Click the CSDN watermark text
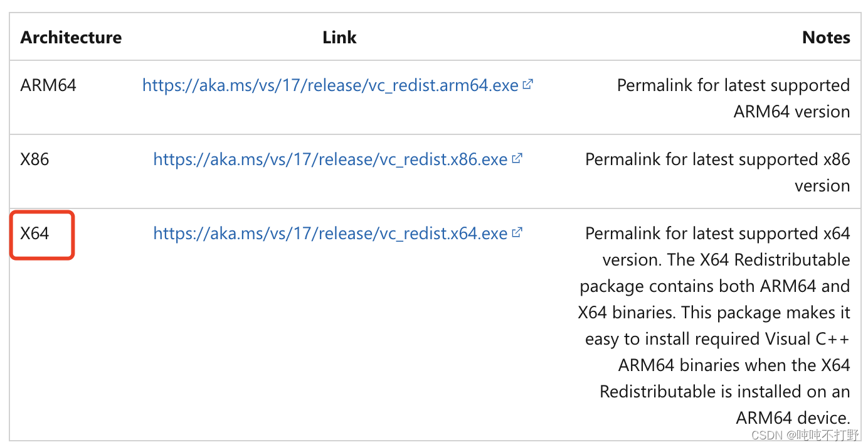Screen dimensions: 868x447 tap(767, 435)
